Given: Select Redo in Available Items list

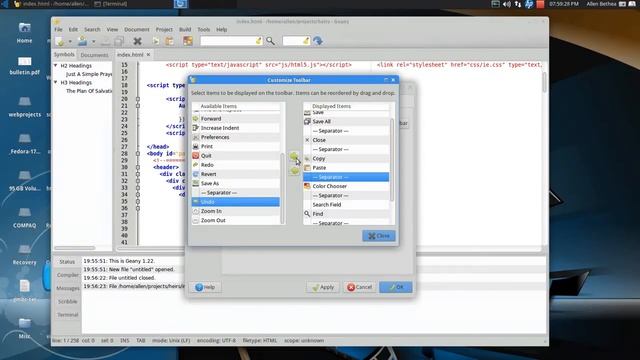Looking at the screenshot, I should click(236, 165).
